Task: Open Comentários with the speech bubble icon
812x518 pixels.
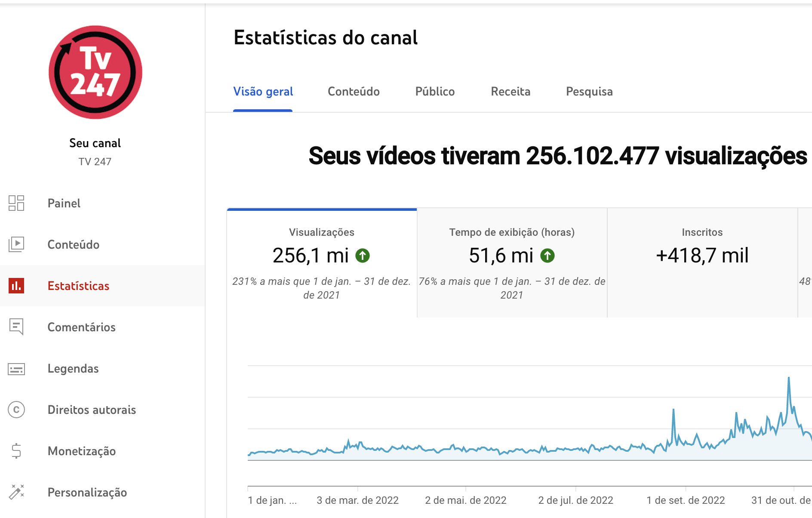Action: [x=16, y=327]
